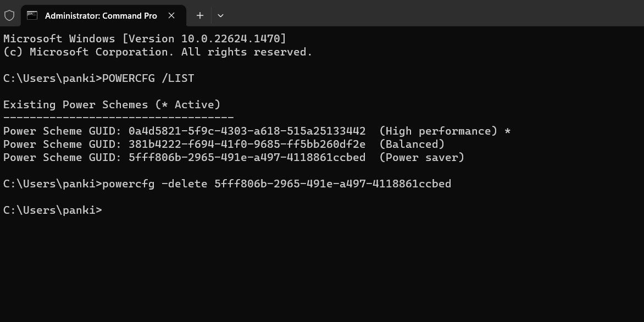Screen dimensions: 644x322
Task: Open a new terminal tab with the plus button
Action: coord(200,15)
